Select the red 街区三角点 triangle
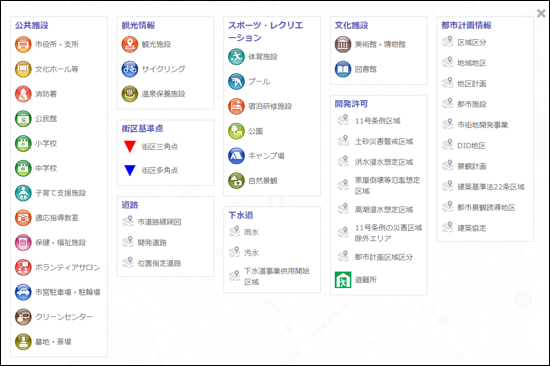The image size is (550, 366). [130, 146]
